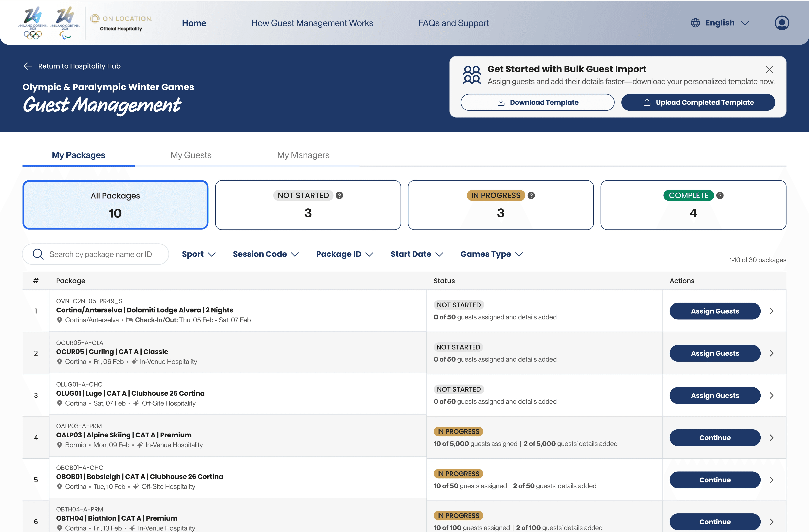Click the NOT STARTED help question icon

(x=339, y=195)
